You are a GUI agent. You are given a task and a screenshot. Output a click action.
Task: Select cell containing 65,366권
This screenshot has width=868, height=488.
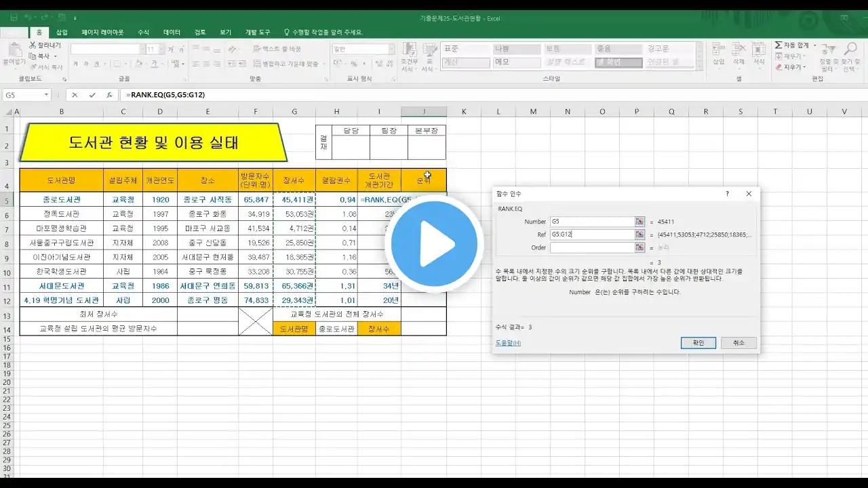(294, 285)
